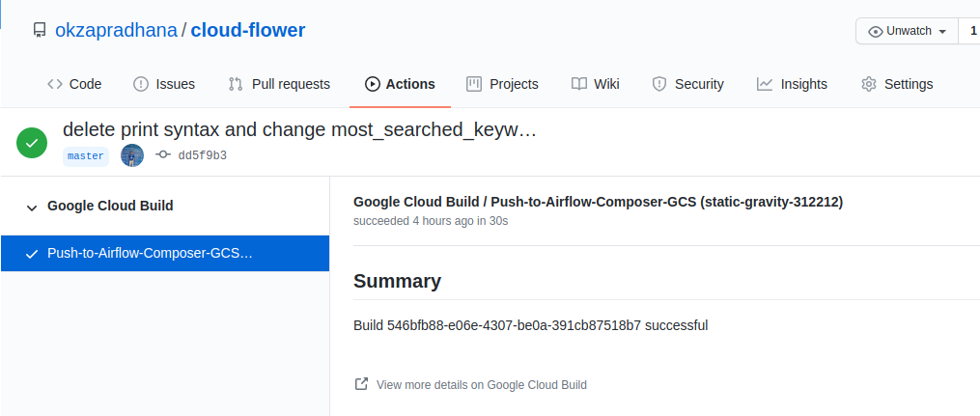Click the commit title 'delete print syntax…'
This screenshot has width=980, height=416.
click(x=299, y=130)
